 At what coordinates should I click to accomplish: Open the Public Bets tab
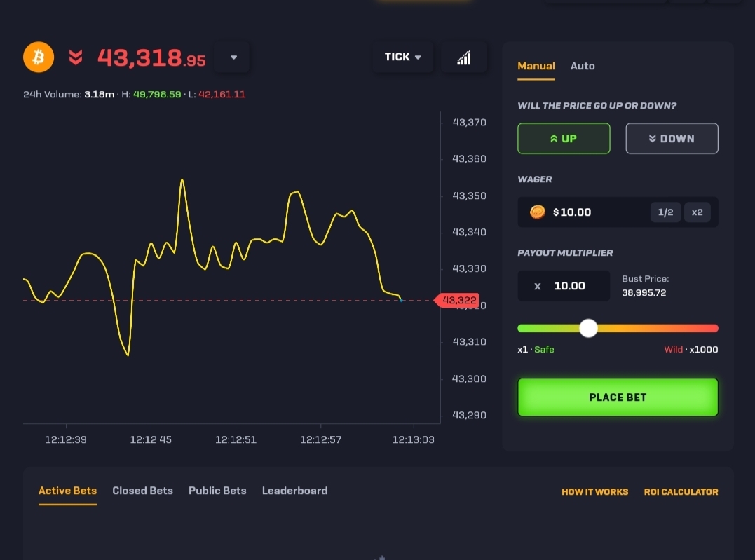[x=217, y=491]
